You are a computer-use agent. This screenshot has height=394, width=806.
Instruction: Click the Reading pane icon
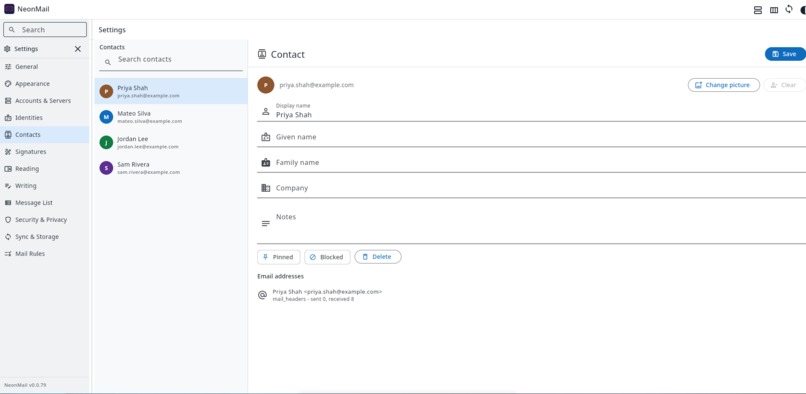click(x=8, y=168)
